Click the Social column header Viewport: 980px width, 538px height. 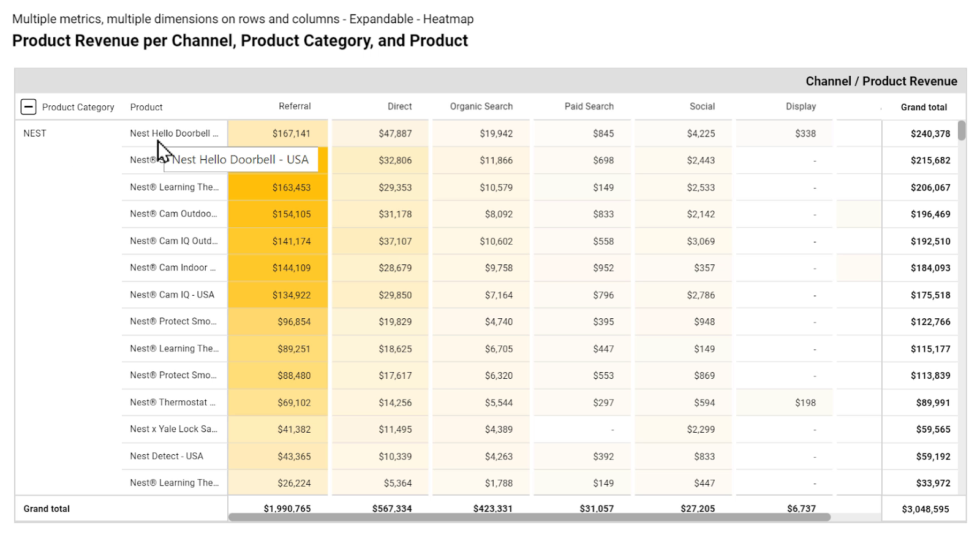tap(702, 106)
